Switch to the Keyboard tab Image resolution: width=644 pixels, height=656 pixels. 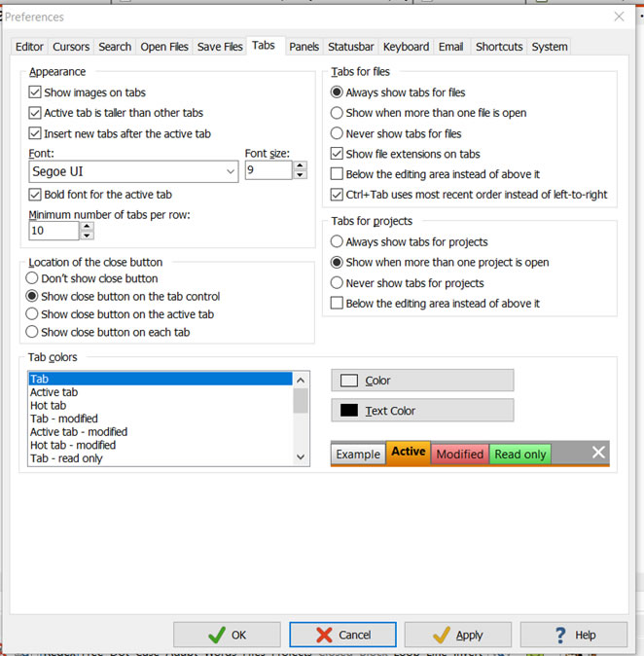406,47
